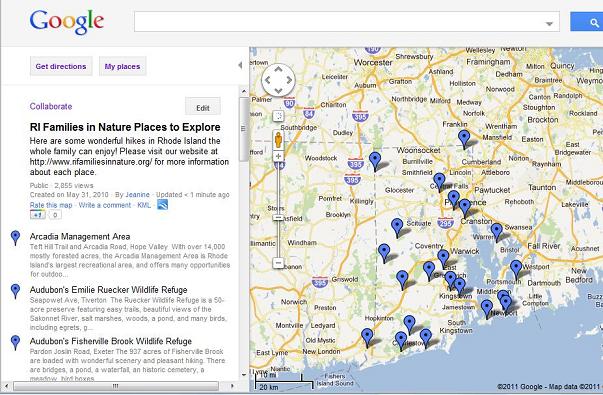Open Arcadia Management Area listing
This screenshot has width=603, height=395.
pyautogui.click(x=80, y=237)
